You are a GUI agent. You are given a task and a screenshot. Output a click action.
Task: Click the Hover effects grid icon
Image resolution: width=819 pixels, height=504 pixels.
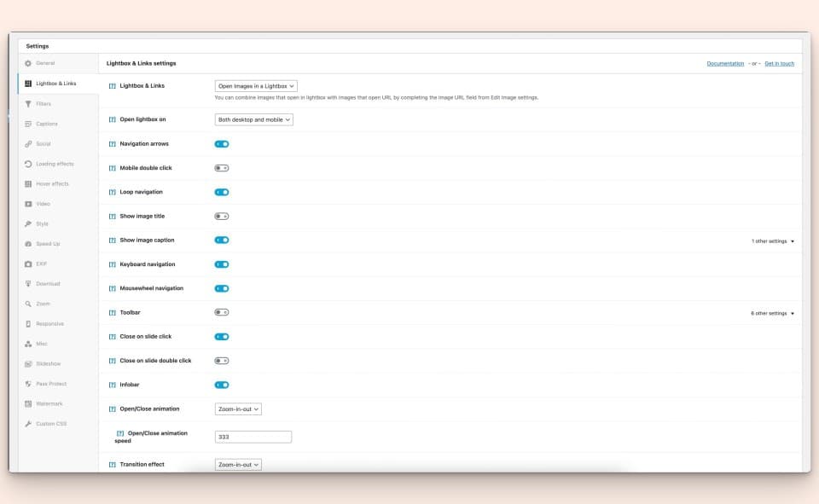point(28,184)
